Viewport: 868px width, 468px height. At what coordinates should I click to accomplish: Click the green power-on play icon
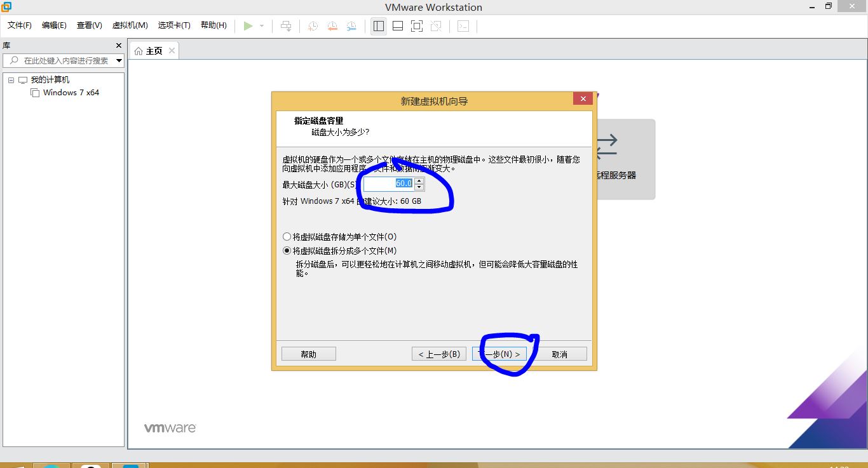coord(248,26)
